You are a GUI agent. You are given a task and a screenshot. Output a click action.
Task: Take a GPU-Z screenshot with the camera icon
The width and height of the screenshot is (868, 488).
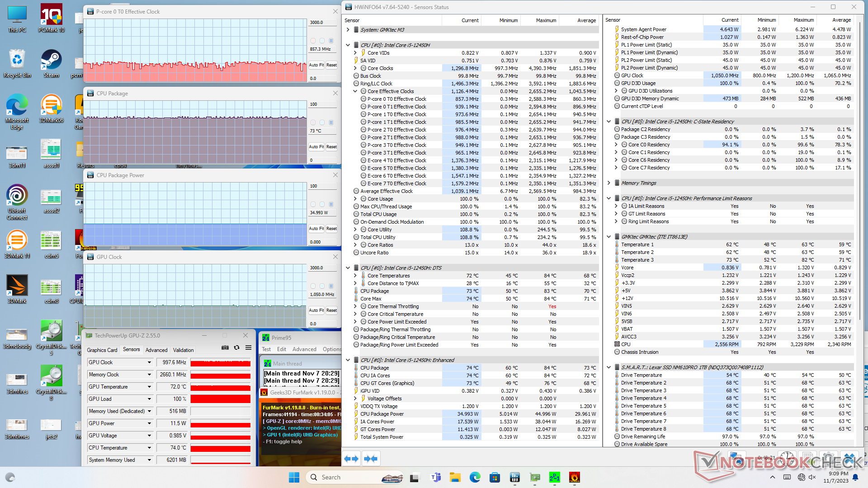point(225,347)
